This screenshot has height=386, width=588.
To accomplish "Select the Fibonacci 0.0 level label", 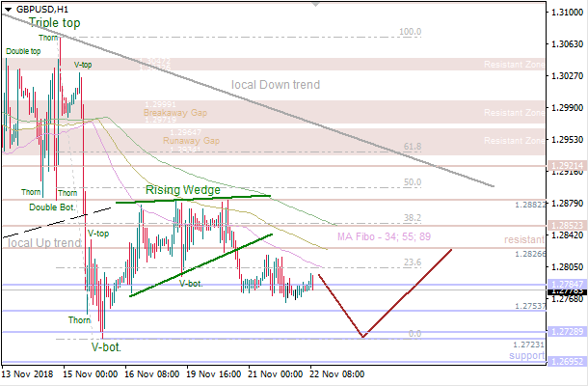I will [x=414, y=334].
